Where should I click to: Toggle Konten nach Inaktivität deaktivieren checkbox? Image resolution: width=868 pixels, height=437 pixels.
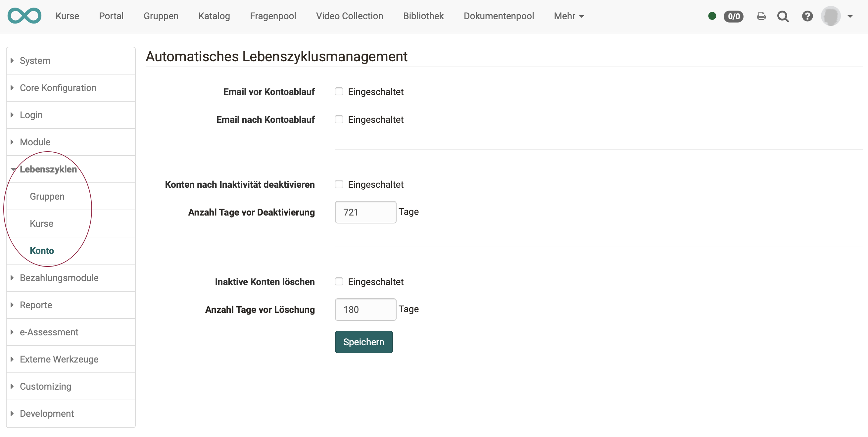coord(339,184)
